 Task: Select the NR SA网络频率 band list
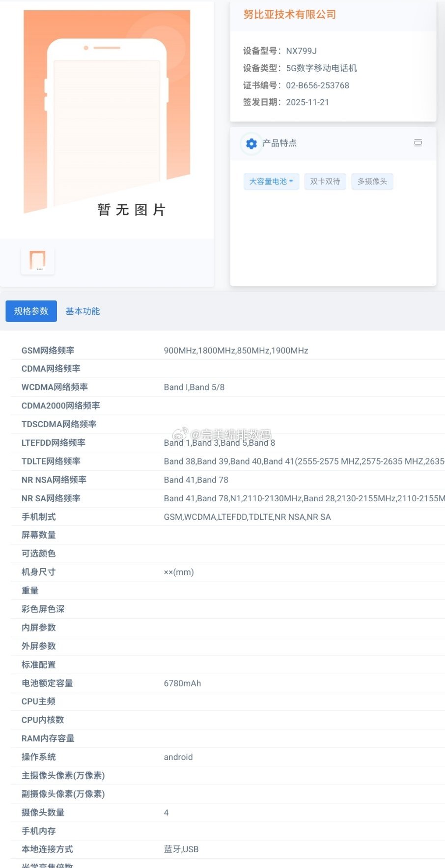pos(304,498)
